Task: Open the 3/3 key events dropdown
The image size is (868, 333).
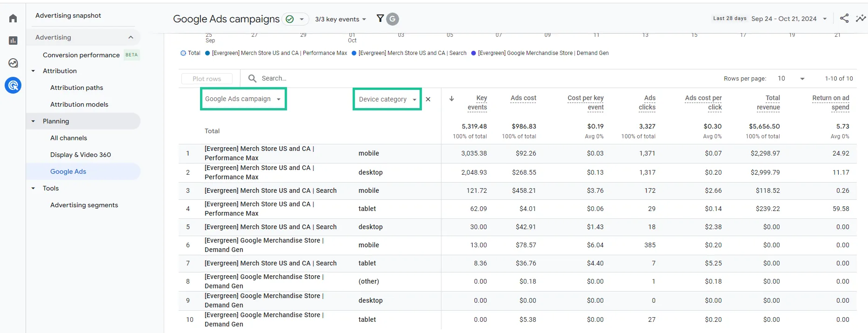Action: [x=341, y=19]
